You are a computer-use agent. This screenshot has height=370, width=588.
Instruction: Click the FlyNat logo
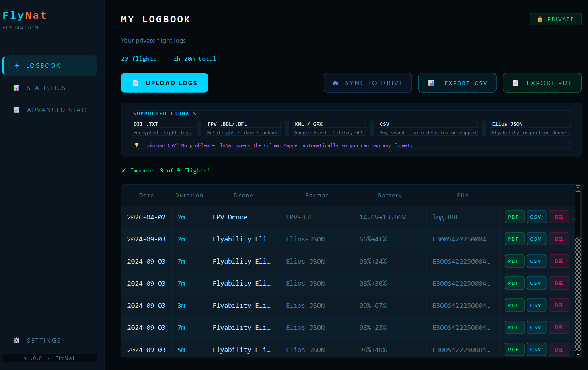(25, 16)
